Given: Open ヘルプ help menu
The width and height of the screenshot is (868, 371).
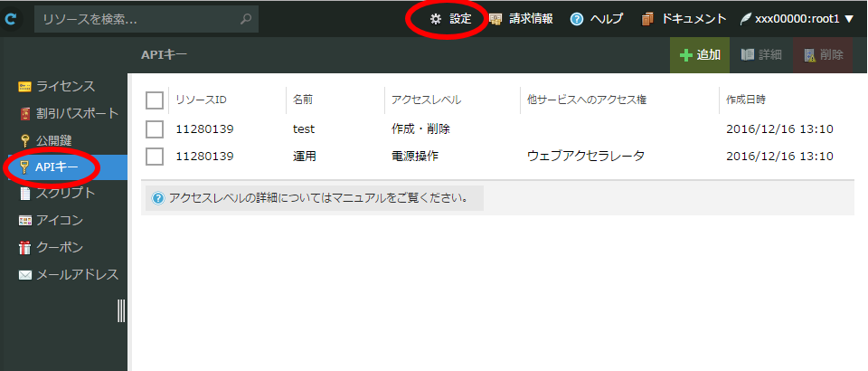Looking at the screenshot, I should pyautogui.click(x=596, y=19).
